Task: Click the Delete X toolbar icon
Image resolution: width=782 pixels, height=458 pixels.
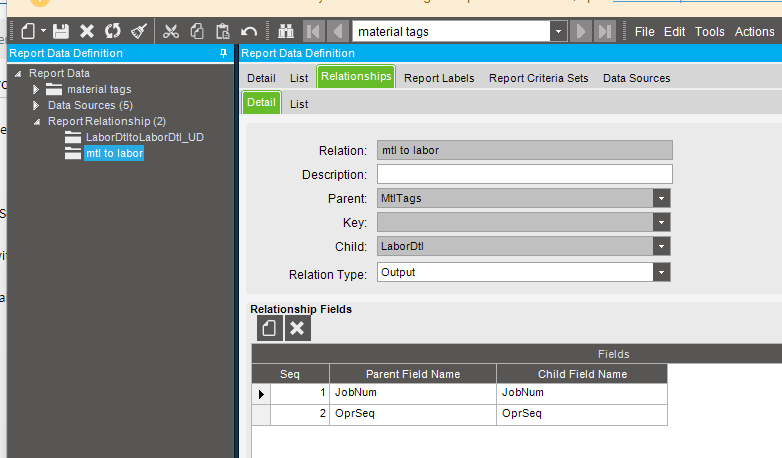Action: [x=87, y=31]
